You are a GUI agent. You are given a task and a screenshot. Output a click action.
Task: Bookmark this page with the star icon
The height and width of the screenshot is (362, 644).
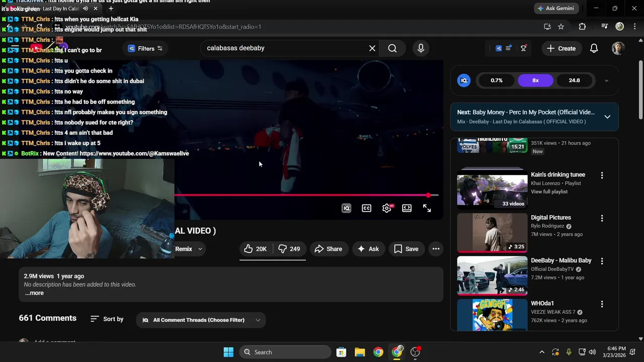(561, 27)
